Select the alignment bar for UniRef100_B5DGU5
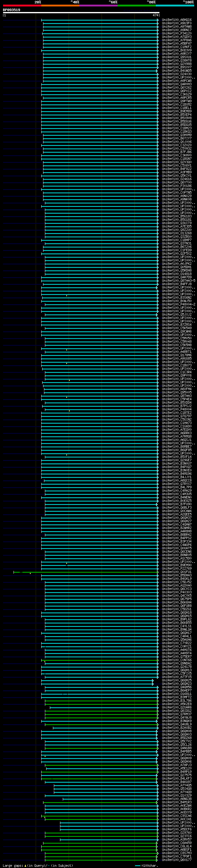Screen dimensions: 197x868 (100, 125)
